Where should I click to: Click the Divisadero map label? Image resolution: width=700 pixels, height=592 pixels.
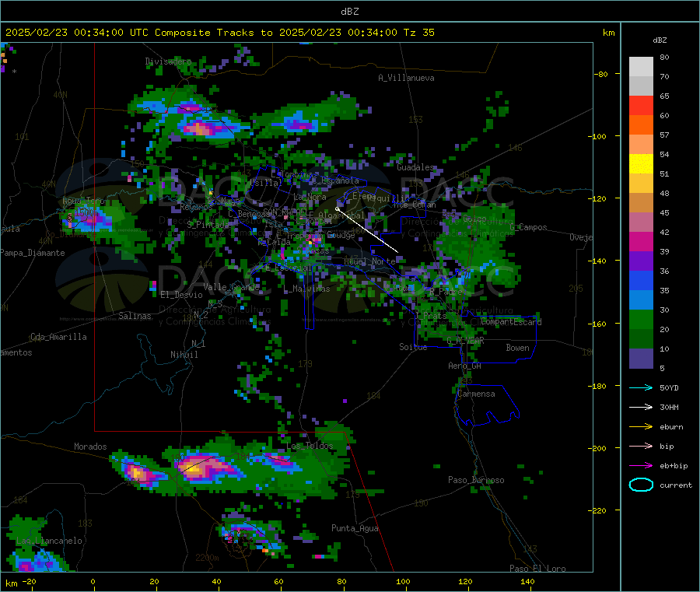click(x=168, y=61)
